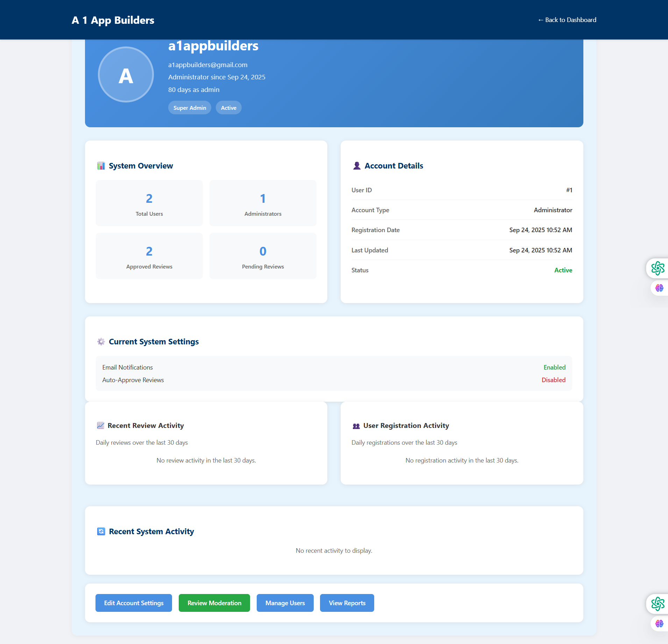Click the Current System Settings gear icon
Viewport: 668px width, 644px height.
101,342
